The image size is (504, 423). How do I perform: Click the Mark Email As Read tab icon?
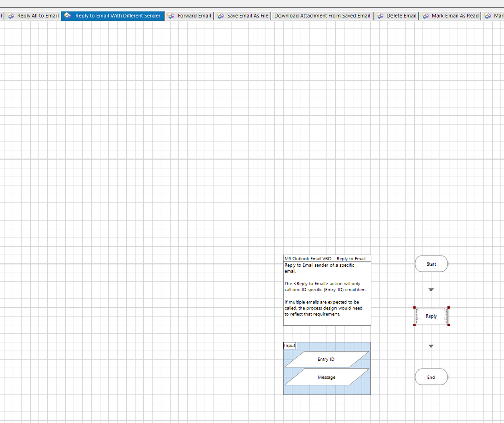point(426,16)
